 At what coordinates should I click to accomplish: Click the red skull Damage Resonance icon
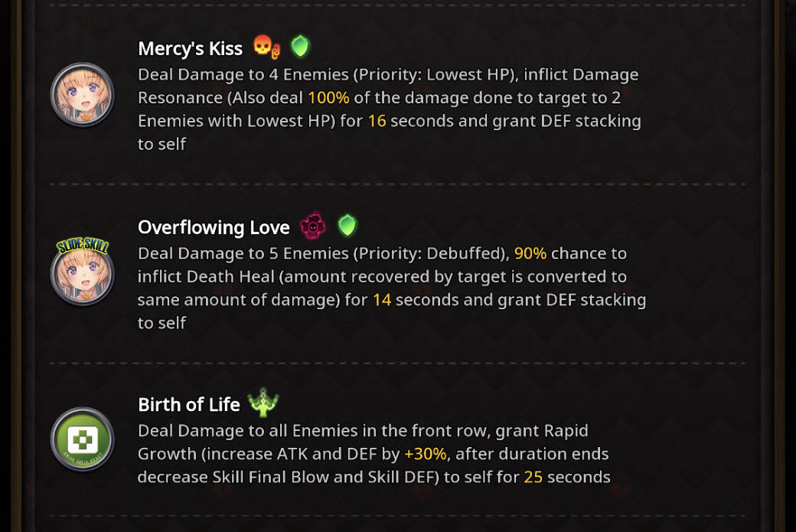click(266, 47)
